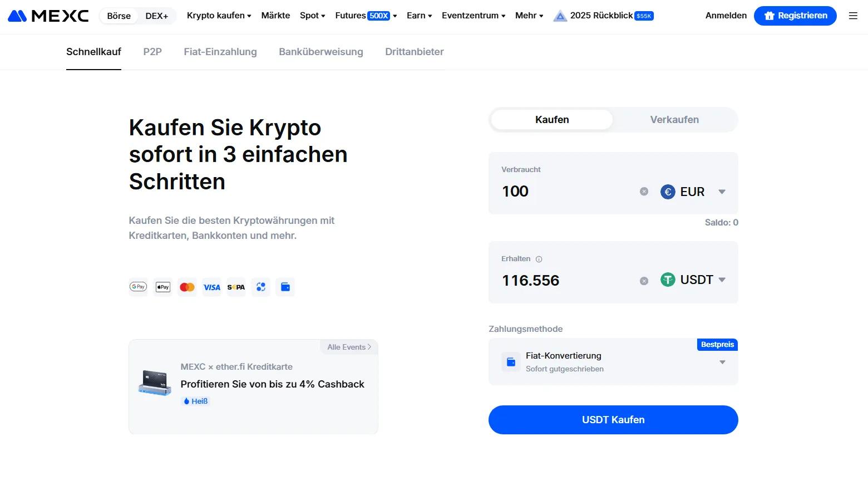This screenshot has height=480, width=868.
Task: Click the Futures 500X badge
Action: (x=379, y=16)
